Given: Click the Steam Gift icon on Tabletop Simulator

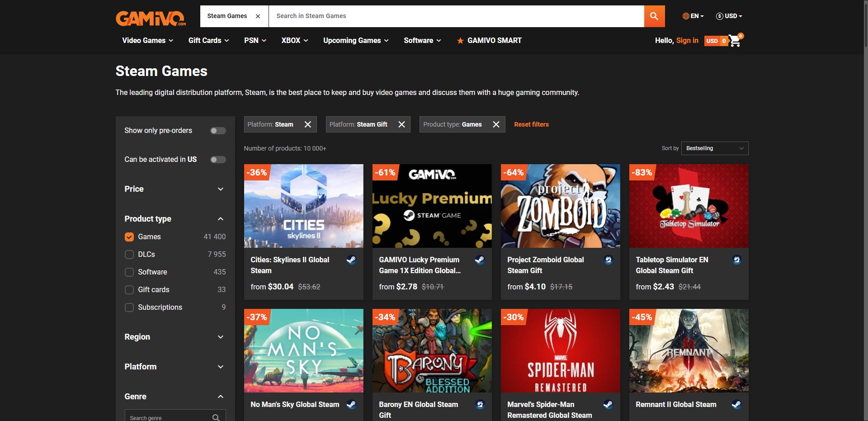Looking at the screenshot, I should [736, 260].
